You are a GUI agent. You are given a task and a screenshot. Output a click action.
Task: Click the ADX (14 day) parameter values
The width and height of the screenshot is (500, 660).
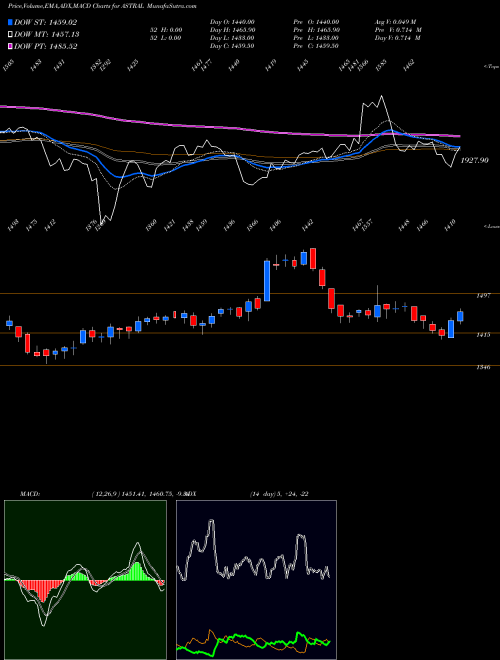click(x=279, y=494)
